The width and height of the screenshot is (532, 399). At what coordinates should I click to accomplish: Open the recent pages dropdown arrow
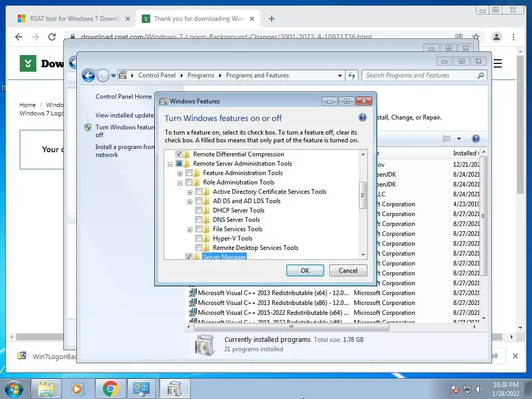(113, 76)
